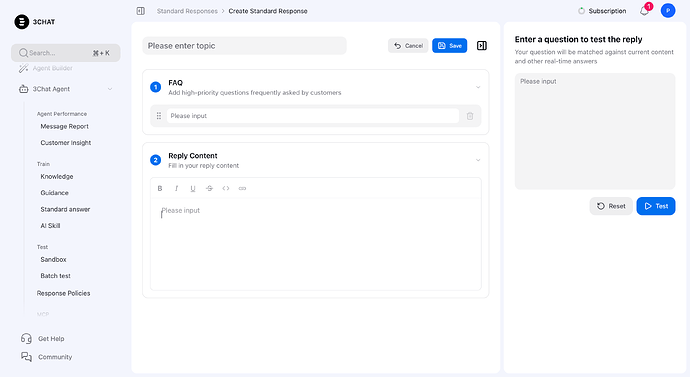The width and height of the screenshot is (690, 377).
Task: Go back to Standard Responses breadcrumb
Action: (187, 11)
